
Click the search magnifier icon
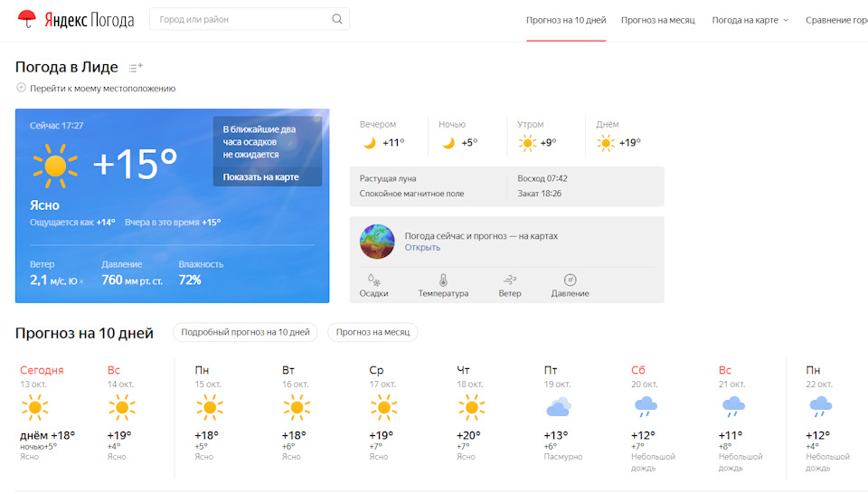coord(336,19)
